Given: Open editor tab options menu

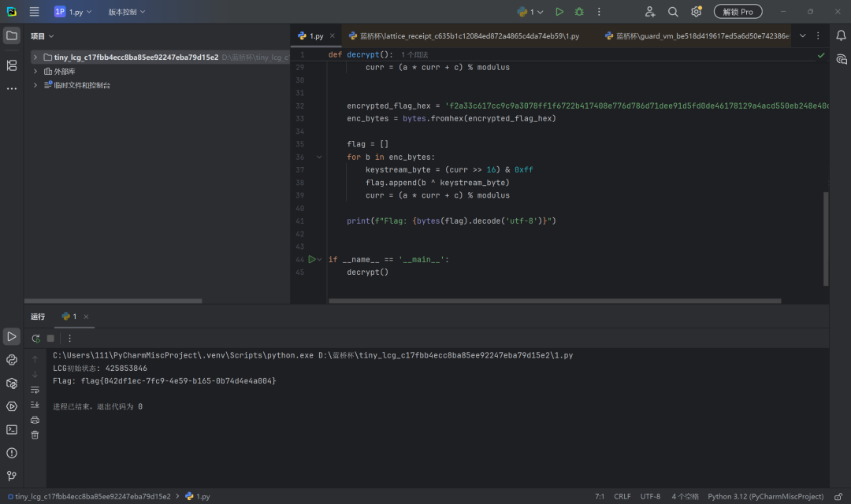Looking at the screenshot, I should (818, 35).
